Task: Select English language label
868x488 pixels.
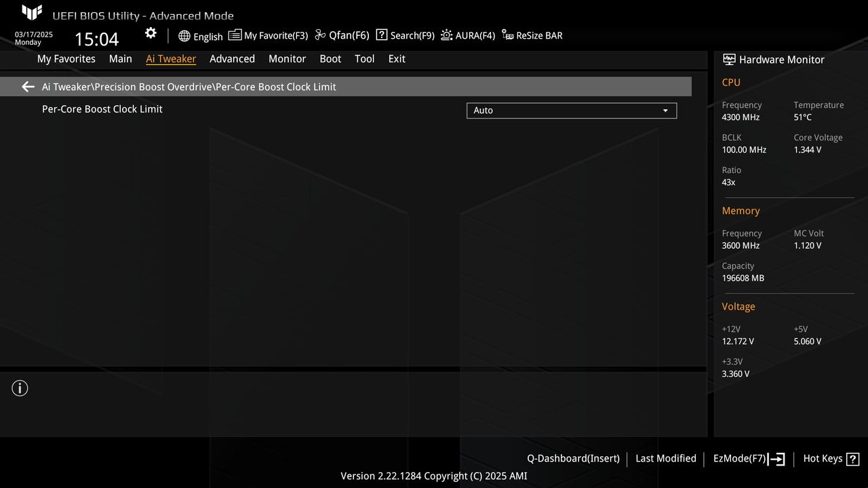Action: tap(208, 37)
